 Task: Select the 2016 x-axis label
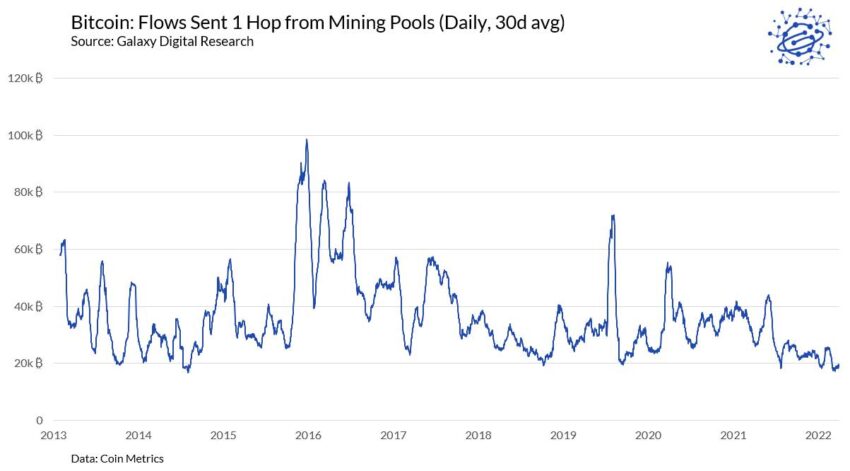point(308,435)
